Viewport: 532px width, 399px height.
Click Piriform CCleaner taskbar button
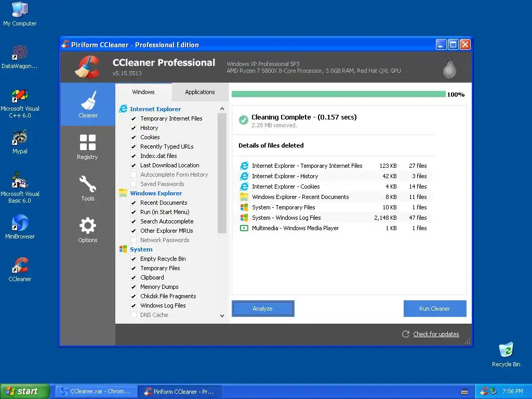[x=180, y=391]
